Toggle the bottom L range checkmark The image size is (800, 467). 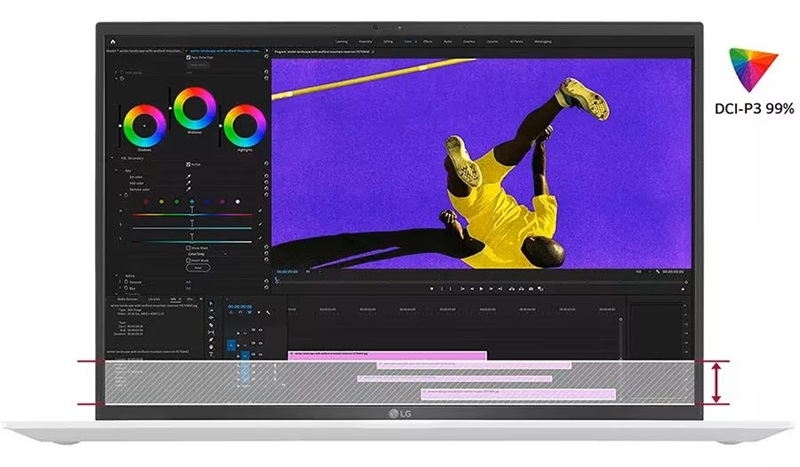tap(260, 238)
